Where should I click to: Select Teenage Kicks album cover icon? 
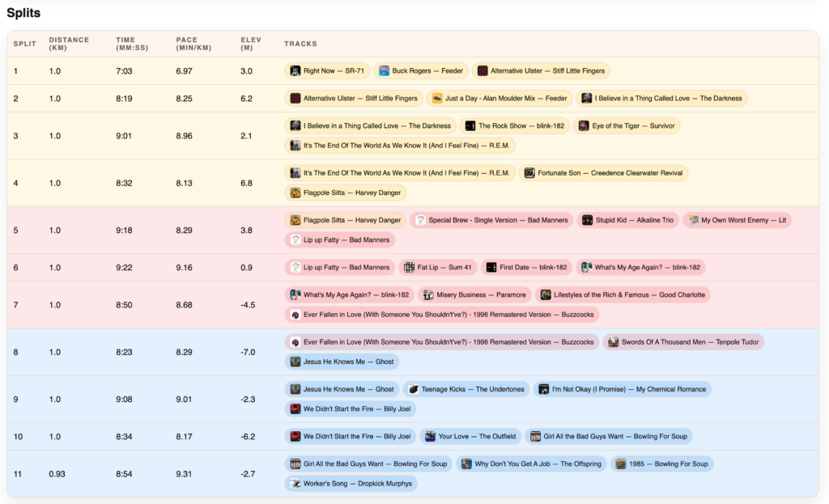point(414,389)
